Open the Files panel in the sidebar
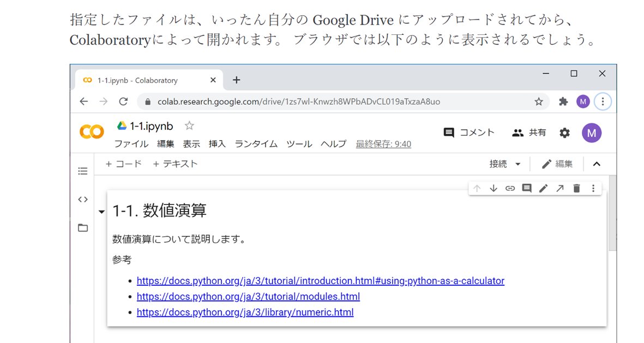Screen dimensions: 644x343 [x=82, y=227]
